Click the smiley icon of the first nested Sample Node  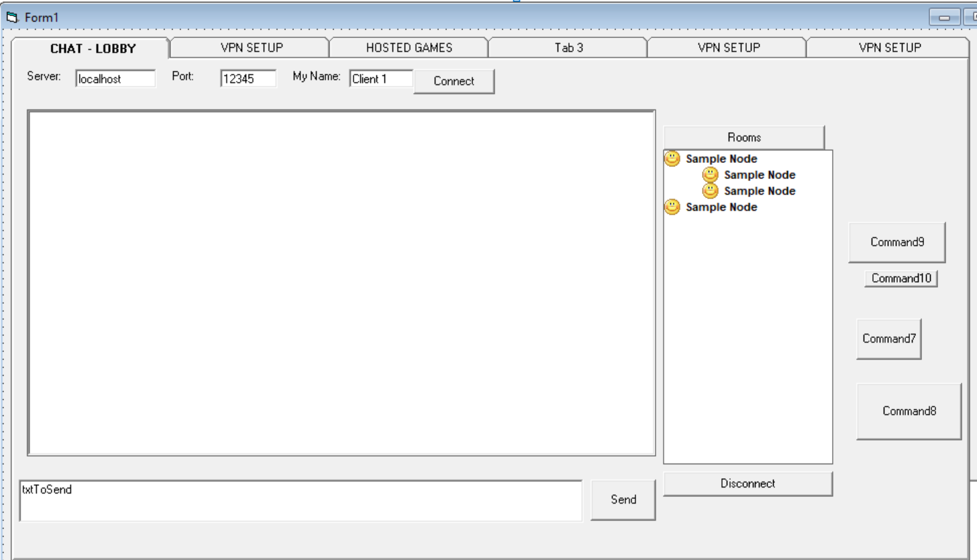709,174
